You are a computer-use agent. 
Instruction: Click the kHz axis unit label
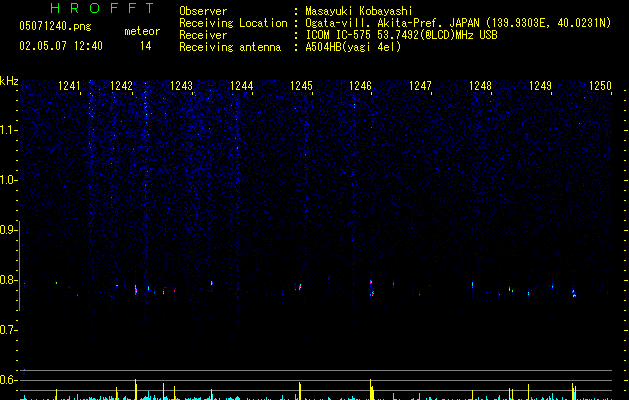(9, 81)
